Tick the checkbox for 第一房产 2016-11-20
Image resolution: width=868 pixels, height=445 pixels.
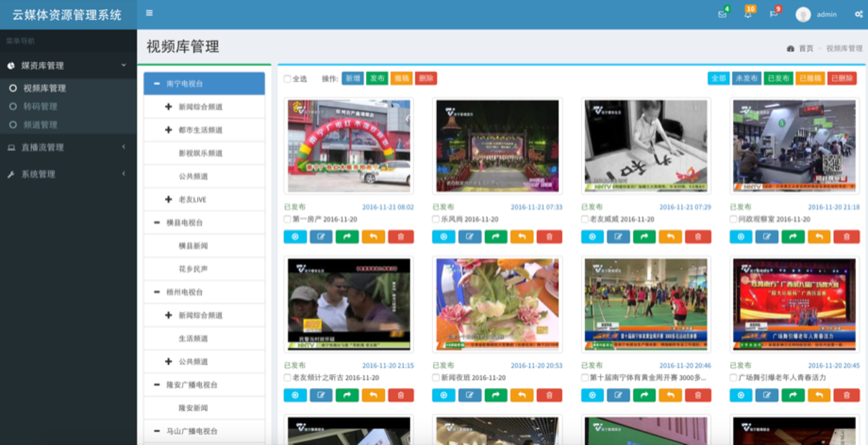tap(288, 219)
